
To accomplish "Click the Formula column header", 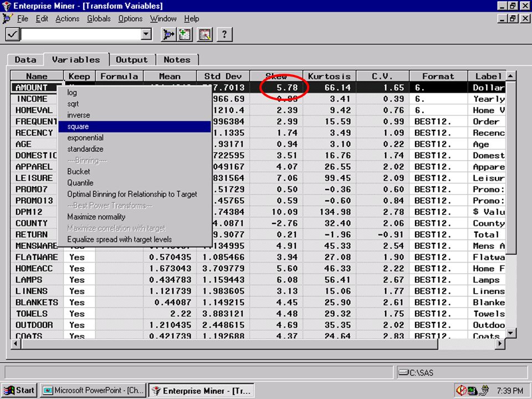I will pos(120,76).
